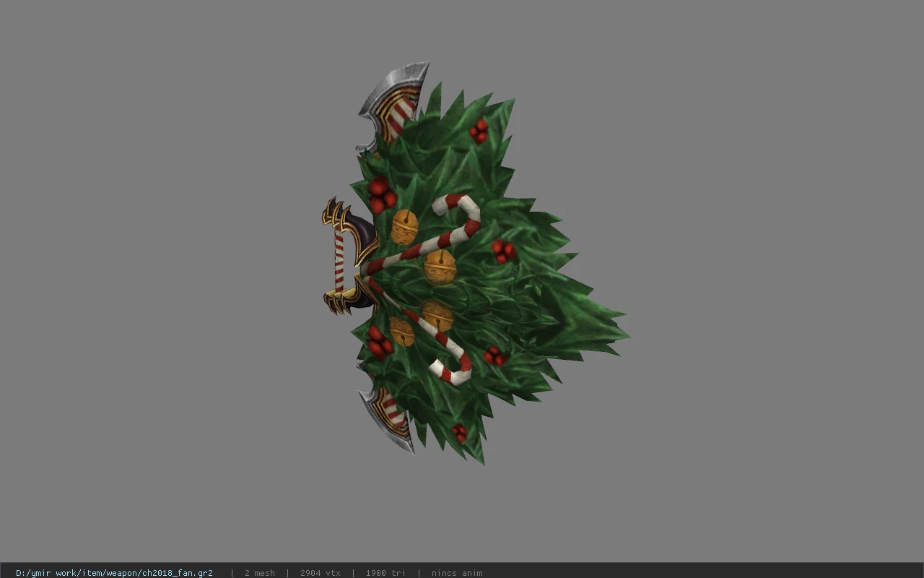Viewport: 924px width, 578px height.
Task: Click the '1900 tri' triangle count
Action: (385, 573)
